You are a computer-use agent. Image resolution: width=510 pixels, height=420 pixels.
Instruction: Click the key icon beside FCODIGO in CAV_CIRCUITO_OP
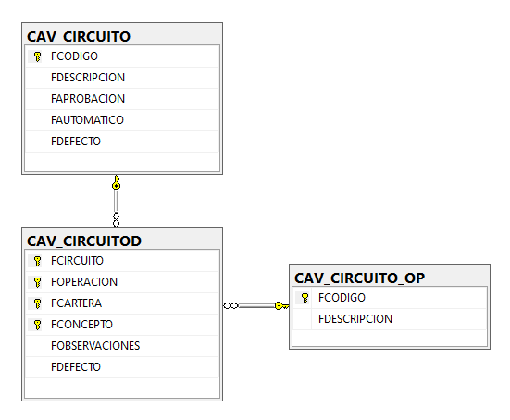coord(305,298)
